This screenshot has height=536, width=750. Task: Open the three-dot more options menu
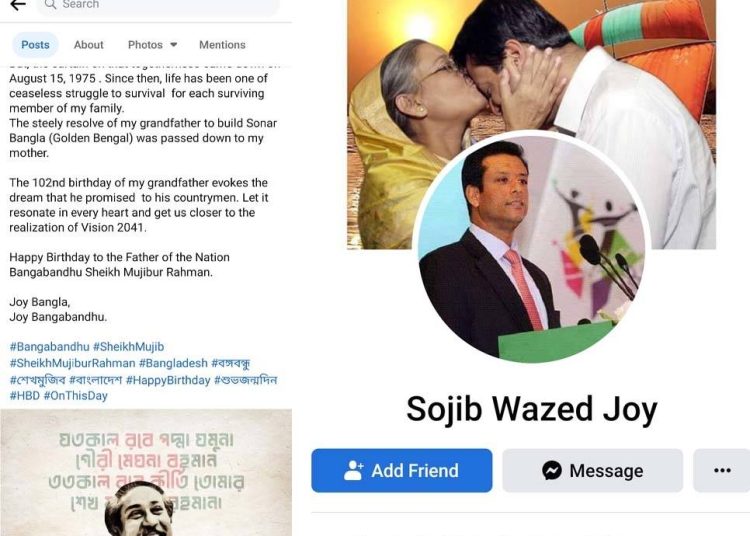(x=722, y=470)
